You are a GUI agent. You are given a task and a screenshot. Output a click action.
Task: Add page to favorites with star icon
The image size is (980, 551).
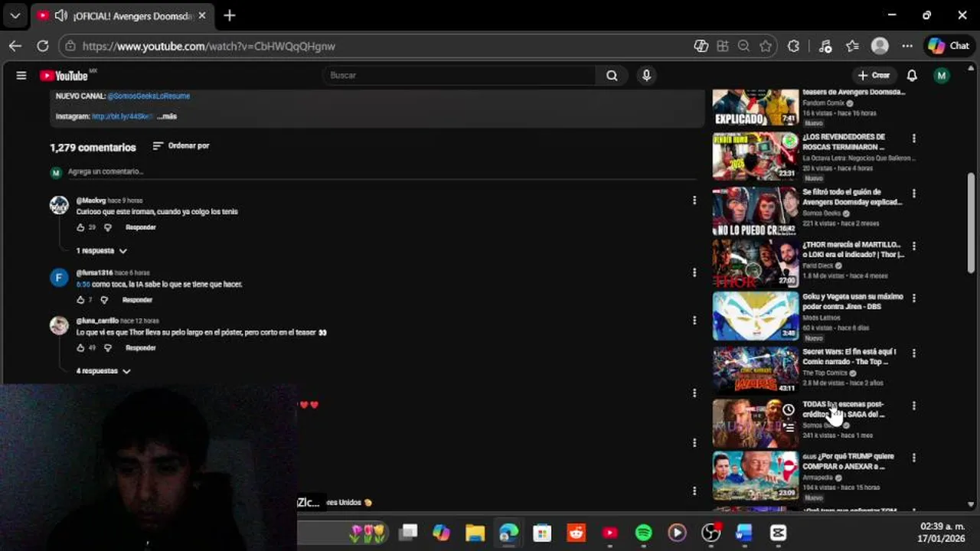766,46
